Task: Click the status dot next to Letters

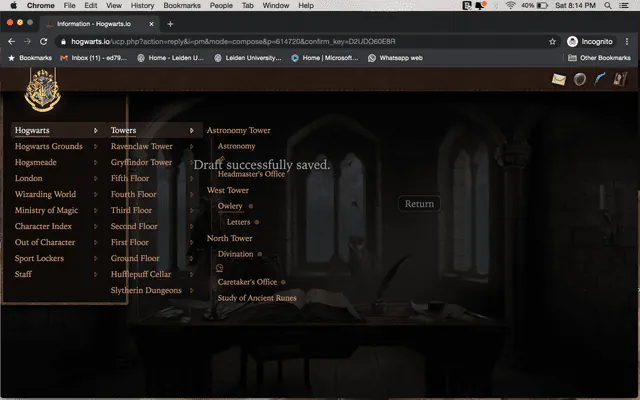Action: [257, 222]
